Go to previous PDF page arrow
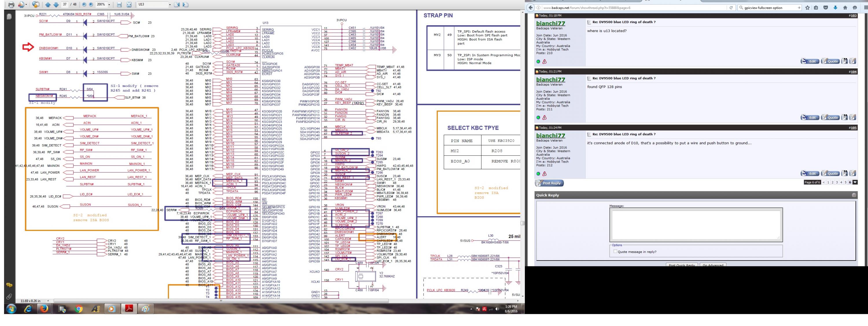Screen dimensions: 868x326 click(48, 5)
